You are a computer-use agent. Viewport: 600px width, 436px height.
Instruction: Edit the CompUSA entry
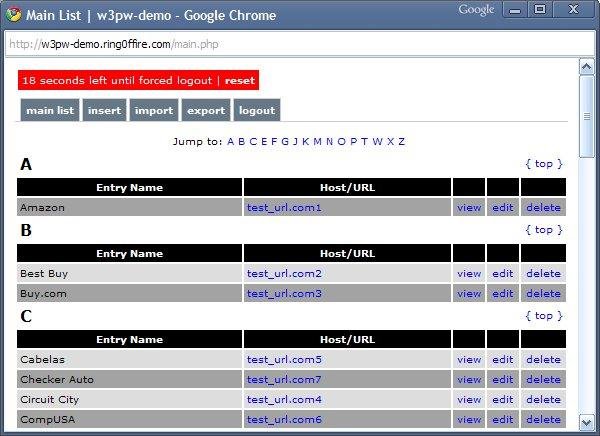click(502, 420)
